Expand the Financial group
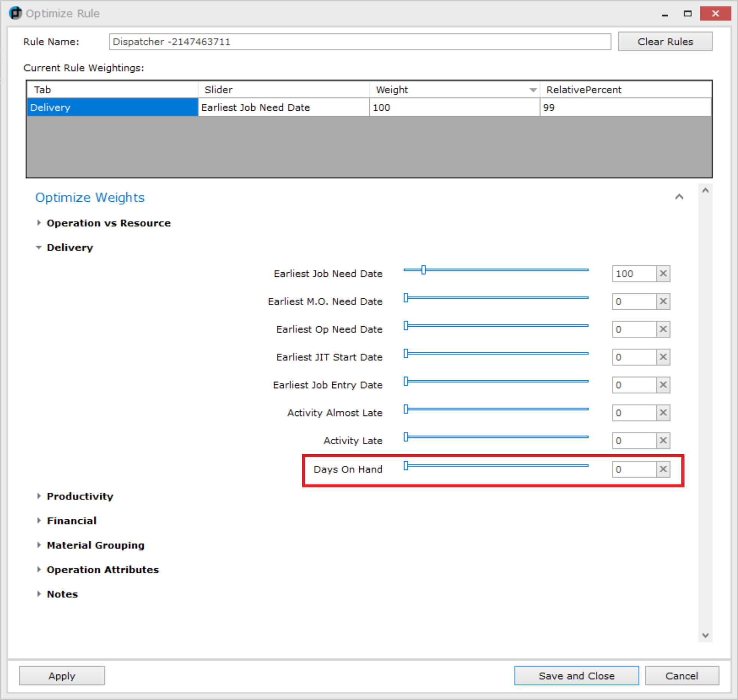 [x=39, y=520]
